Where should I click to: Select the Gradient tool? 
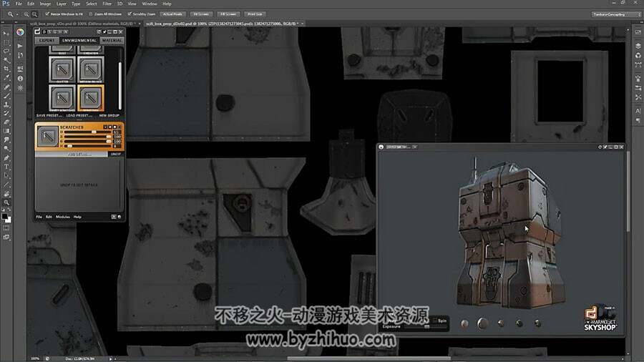(x=6, y=131)
